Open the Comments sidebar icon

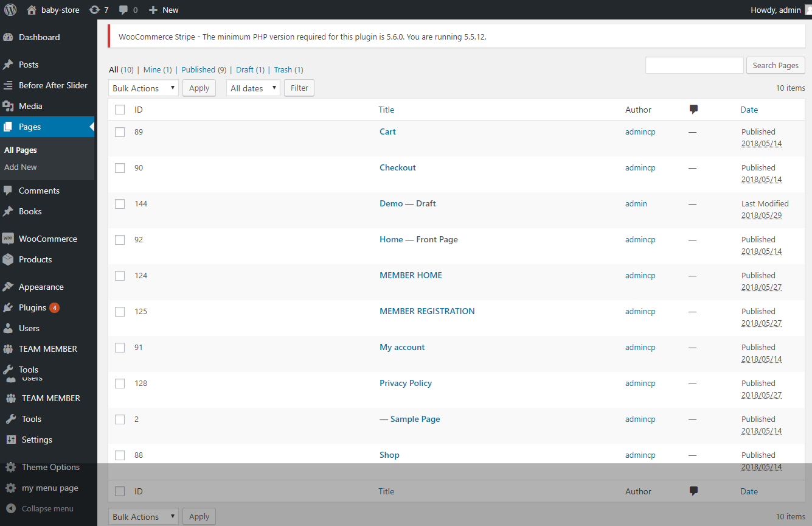pyautogui.click(x=8, y=191)
